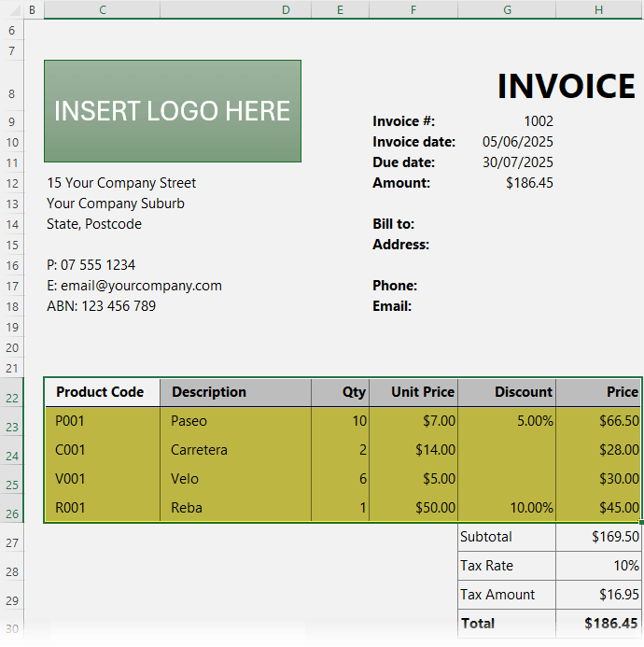Screen dimensions: 644x647
Task: Click the 'Address:' label
Action: click(400, 245)
